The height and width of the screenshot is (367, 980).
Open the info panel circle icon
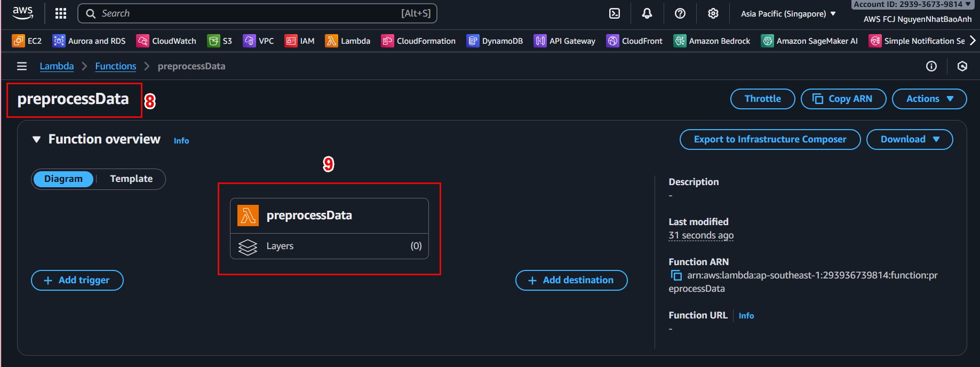(x=931, y=66)
